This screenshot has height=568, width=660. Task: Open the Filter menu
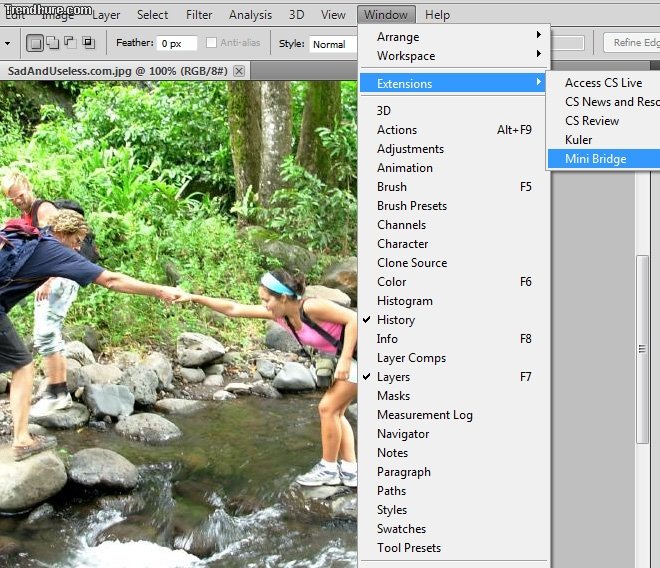click(x=199, y=15)
